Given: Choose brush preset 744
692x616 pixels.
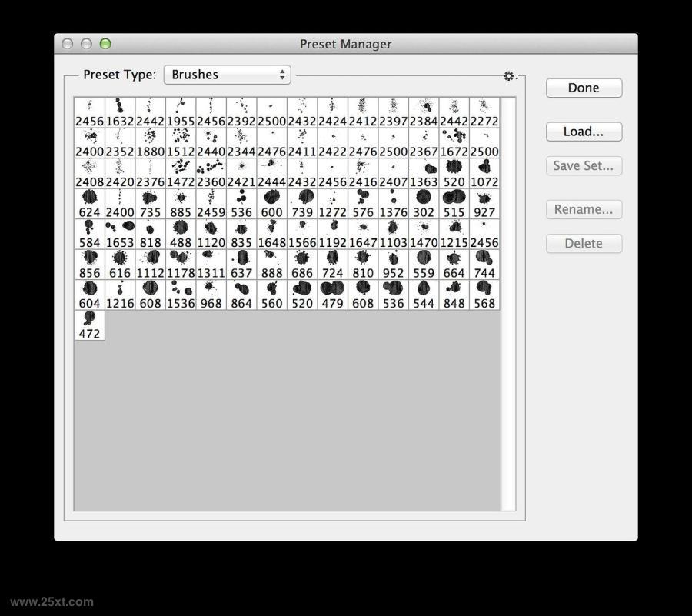Looking at the screenshot, I should pos(484,265).
